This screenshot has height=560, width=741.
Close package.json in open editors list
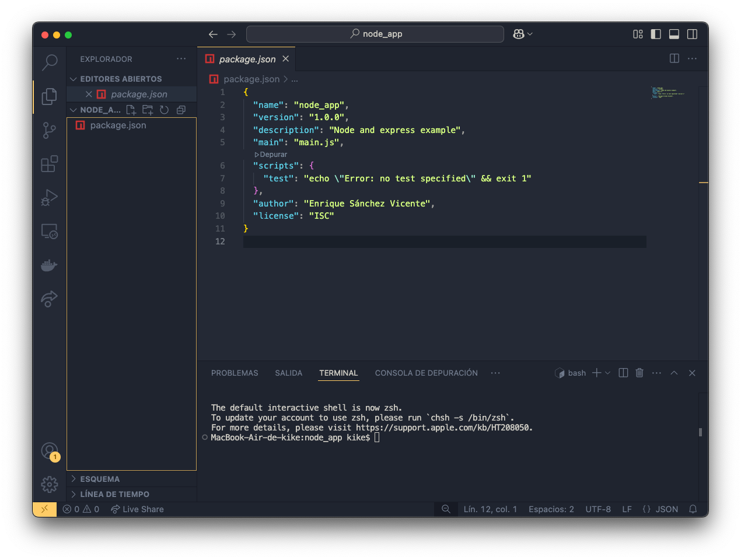pos(89,94)
